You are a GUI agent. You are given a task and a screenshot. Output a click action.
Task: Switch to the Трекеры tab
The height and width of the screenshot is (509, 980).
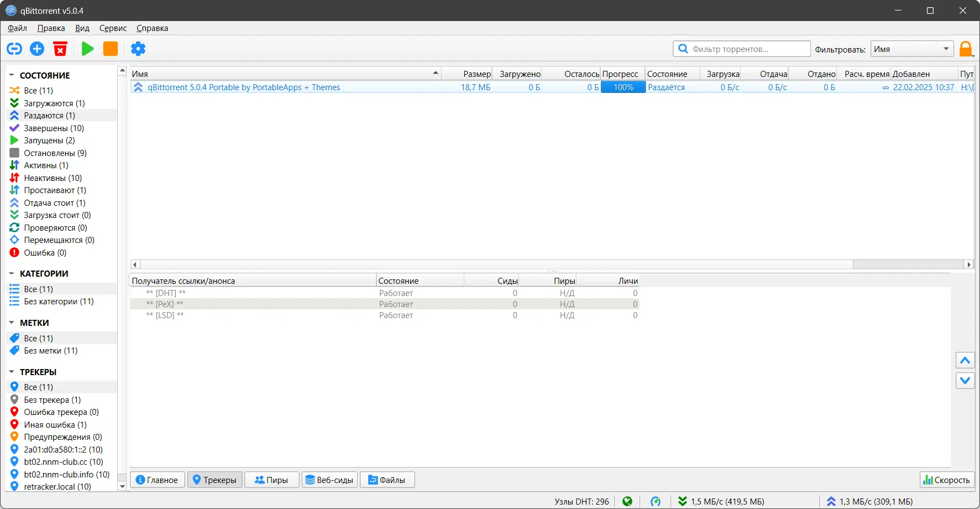[x=215, y=480]
